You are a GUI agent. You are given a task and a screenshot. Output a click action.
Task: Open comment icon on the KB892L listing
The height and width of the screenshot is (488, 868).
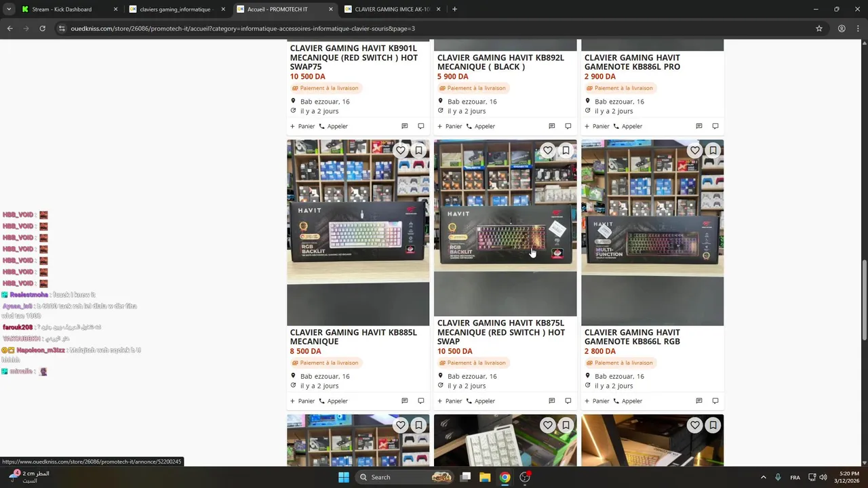coord(568,126)
